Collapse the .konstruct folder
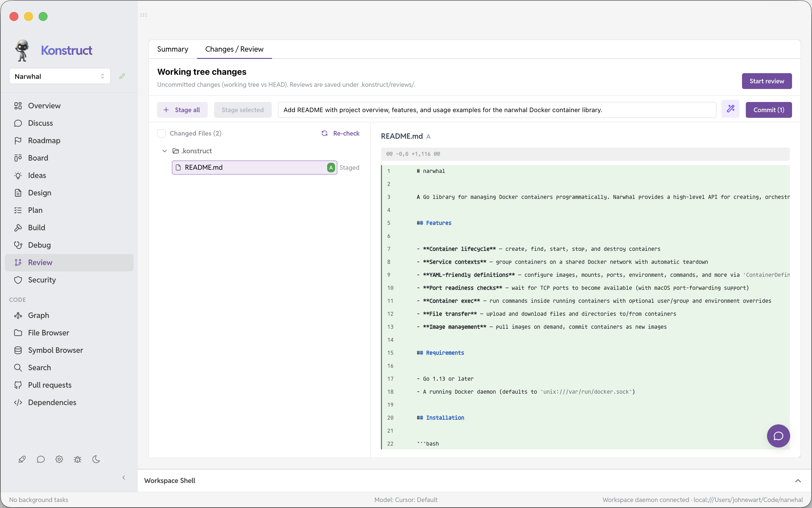The width and height of the screenshot is (812, 508). pyautogui.click(x=165, y=151)
